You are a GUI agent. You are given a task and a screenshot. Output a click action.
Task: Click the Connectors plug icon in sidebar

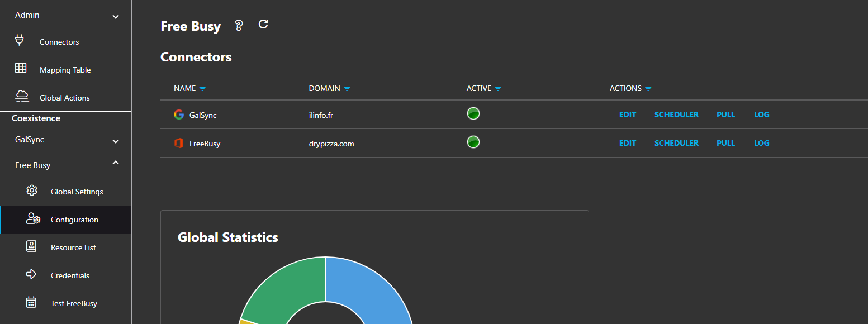coord(20,40)
